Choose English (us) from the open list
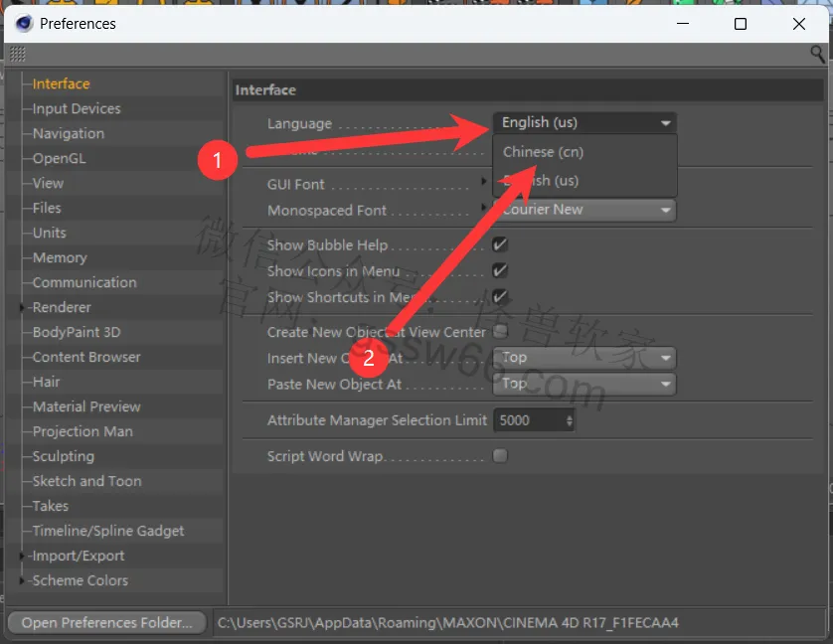This screenshot has height=644, width=833. click(541, 181)
